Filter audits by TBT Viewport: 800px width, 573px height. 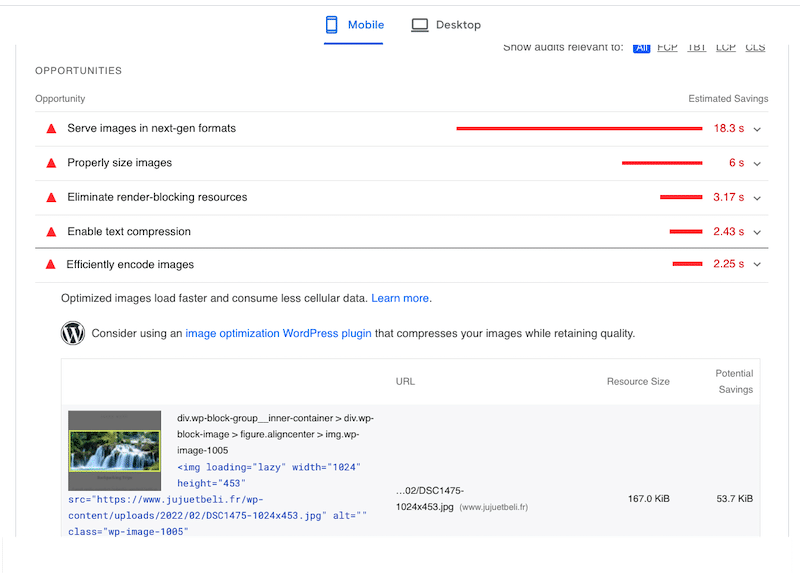tap(696, 47)
